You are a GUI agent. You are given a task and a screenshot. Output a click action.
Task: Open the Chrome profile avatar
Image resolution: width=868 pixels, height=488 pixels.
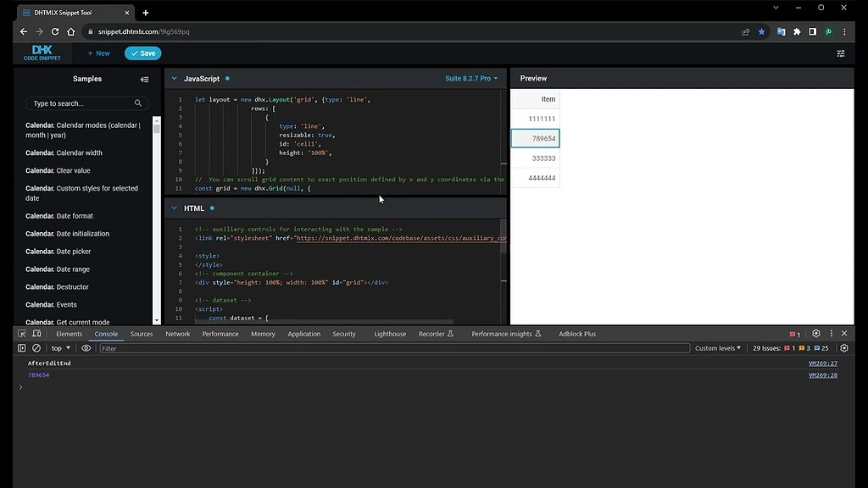click(829, 31)
